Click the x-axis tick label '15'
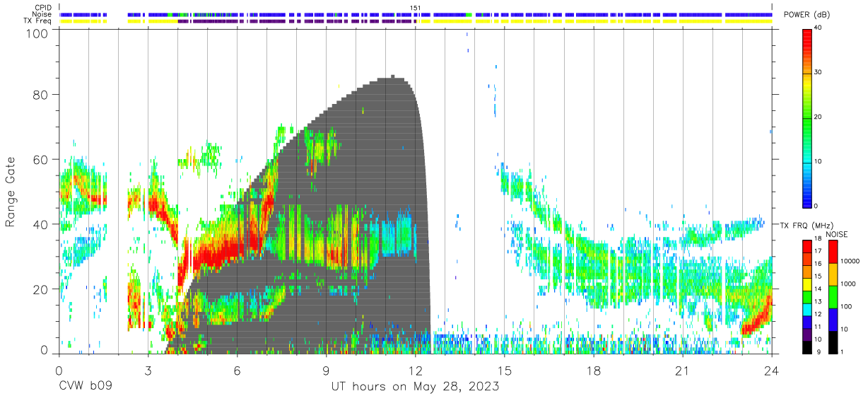This screenshot has width=868, height=401. pos(505,371)
